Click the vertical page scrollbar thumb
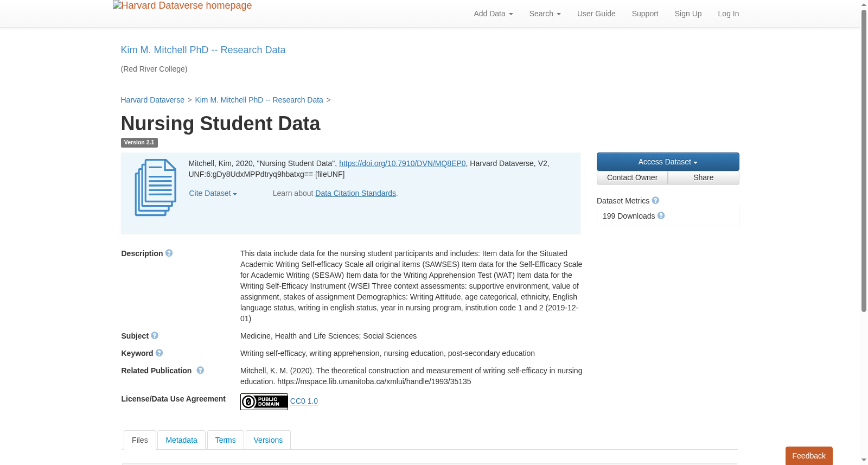Image resolution: width=868 pixels, height=465 pixels. pyautogui.click(x=864, y=160)
